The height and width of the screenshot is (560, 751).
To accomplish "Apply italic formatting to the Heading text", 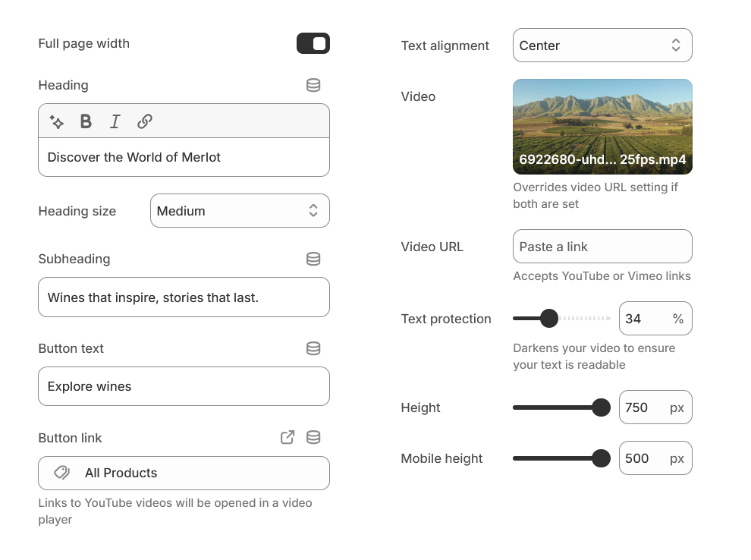I will (x=115, y=121).
